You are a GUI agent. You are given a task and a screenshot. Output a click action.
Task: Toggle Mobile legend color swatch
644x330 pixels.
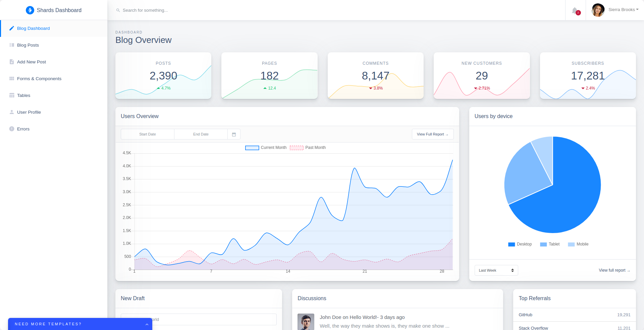(571, 244)
